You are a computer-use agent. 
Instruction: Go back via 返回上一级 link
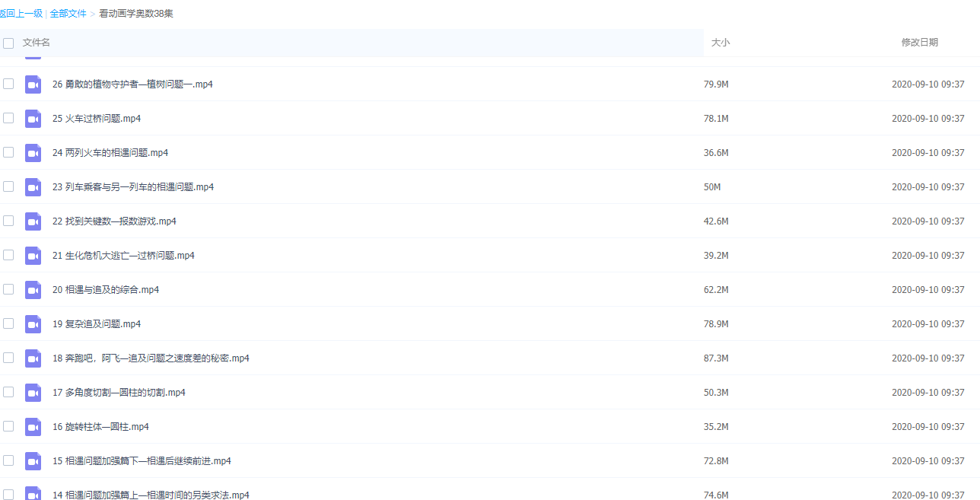coord(21,14)
